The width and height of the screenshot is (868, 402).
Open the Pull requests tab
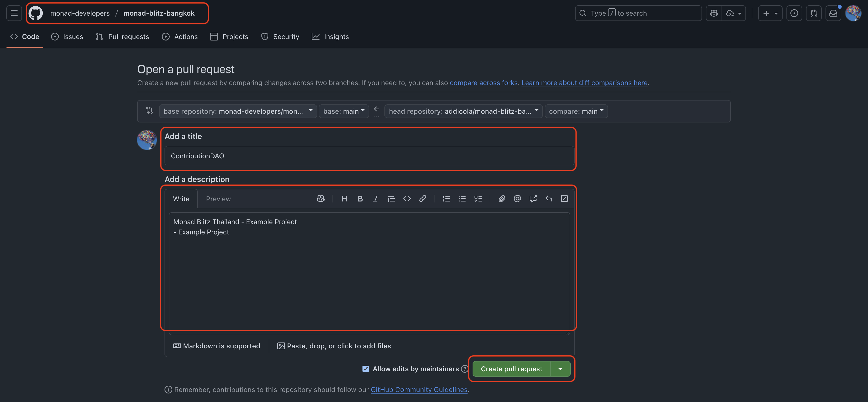[122, 37]
